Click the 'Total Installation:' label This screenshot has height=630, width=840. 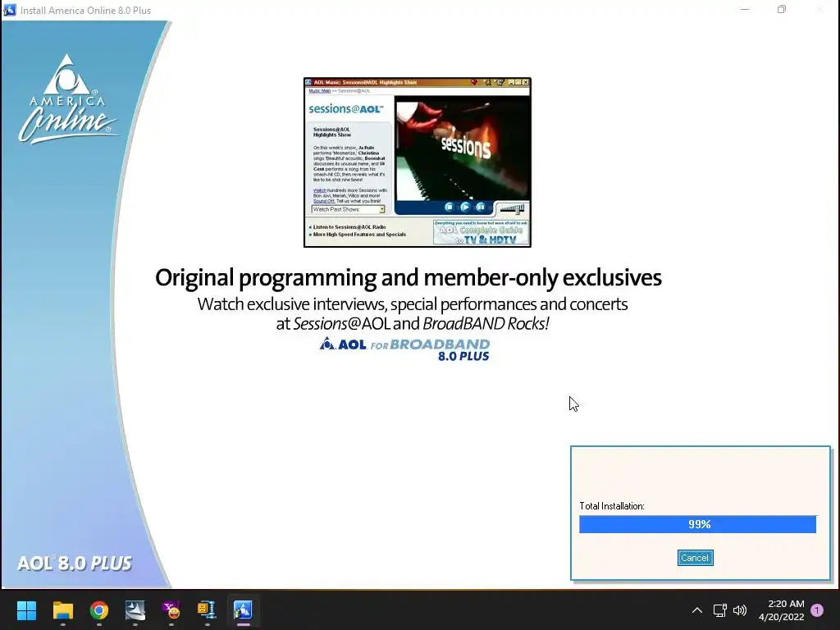click(612, 505)
